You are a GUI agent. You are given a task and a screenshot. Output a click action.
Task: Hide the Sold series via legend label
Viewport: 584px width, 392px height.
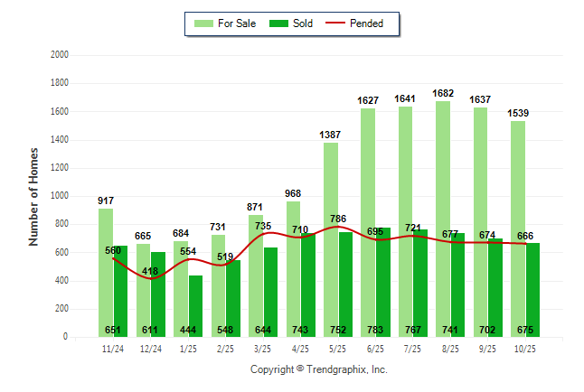[303, 23]
